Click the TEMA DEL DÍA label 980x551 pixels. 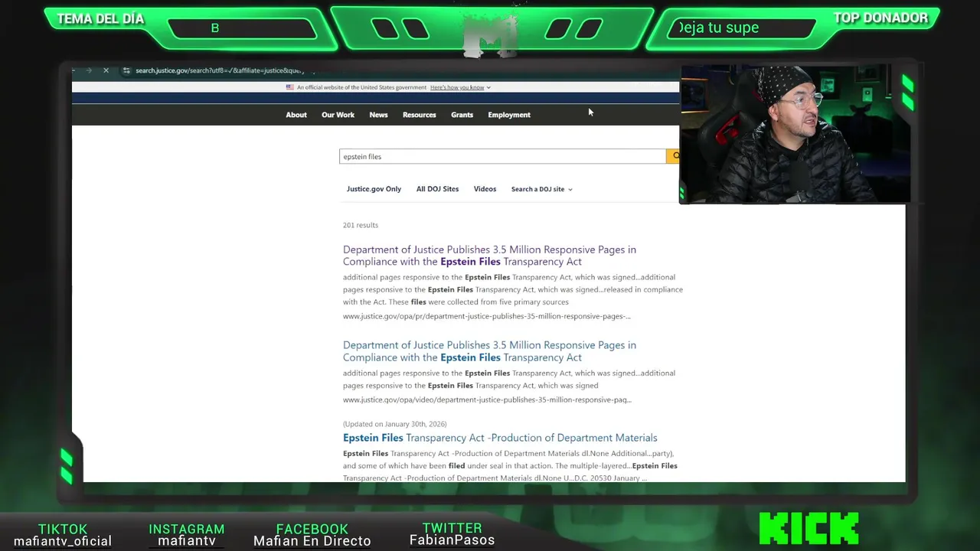[100, 19]
